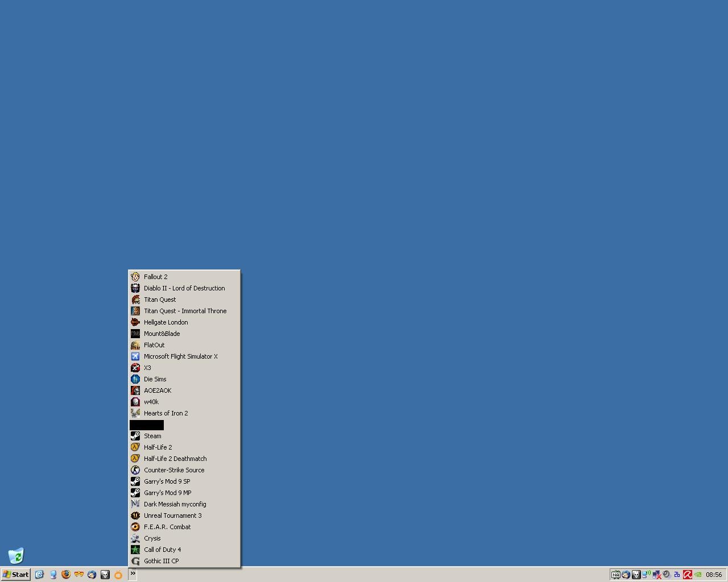Click the Thunderbird tray icon
The image size is (728, 582).
(x=626, y=575)
